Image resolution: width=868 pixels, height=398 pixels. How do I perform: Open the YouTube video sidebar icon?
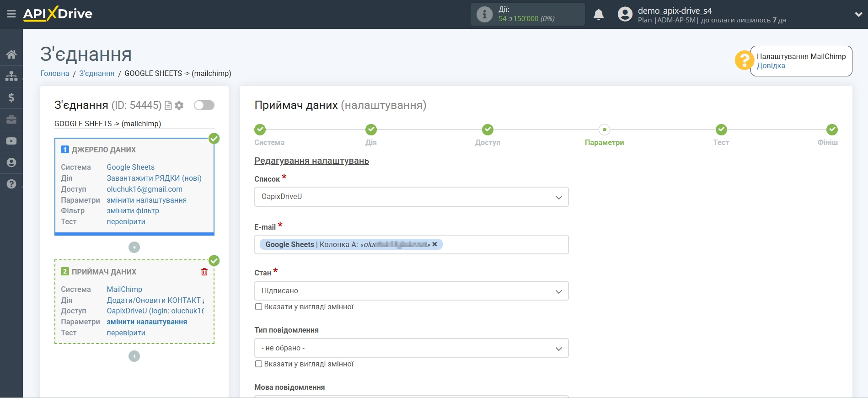click(x=11, y=141)
